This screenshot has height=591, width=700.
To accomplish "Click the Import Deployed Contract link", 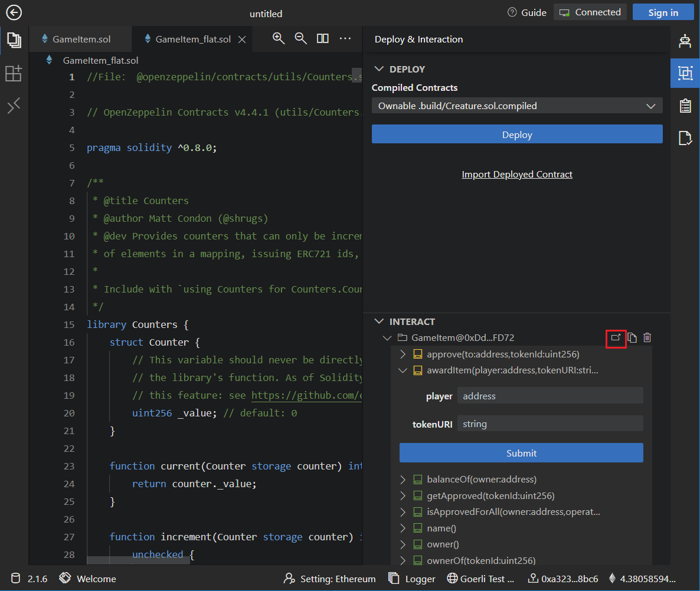I will pos(516,175).
